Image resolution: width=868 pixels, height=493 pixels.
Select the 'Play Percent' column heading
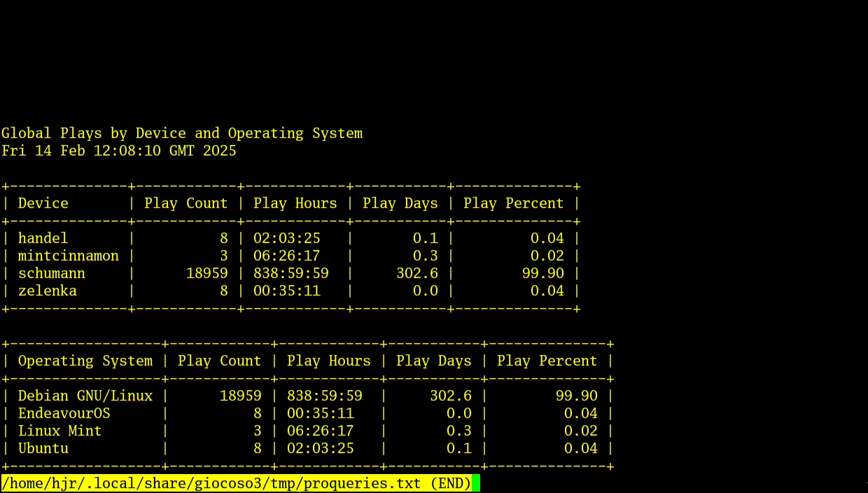[513, 203]
